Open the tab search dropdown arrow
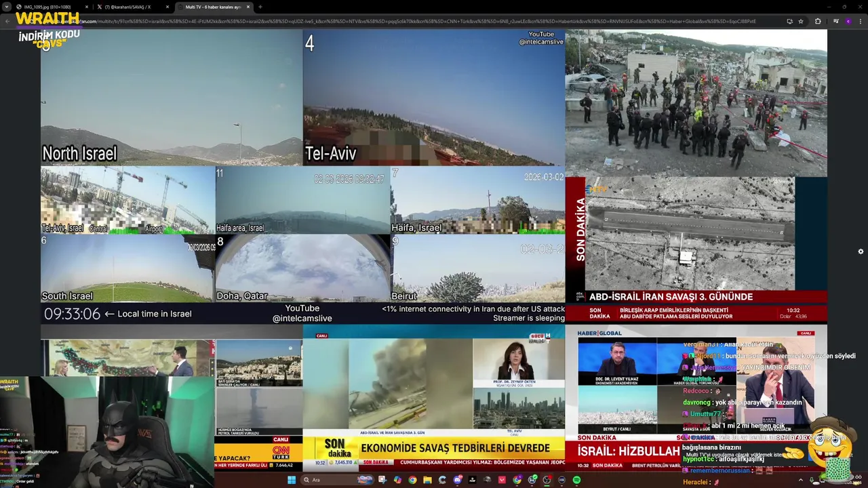868x488 pixels. pyautogui.click(x=7, y=7)
